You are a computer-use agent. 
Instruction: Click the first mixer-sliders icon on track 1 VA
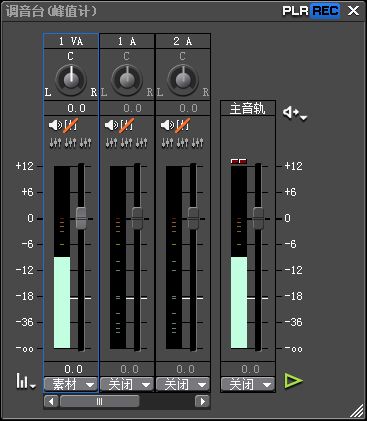pos(55,143)
